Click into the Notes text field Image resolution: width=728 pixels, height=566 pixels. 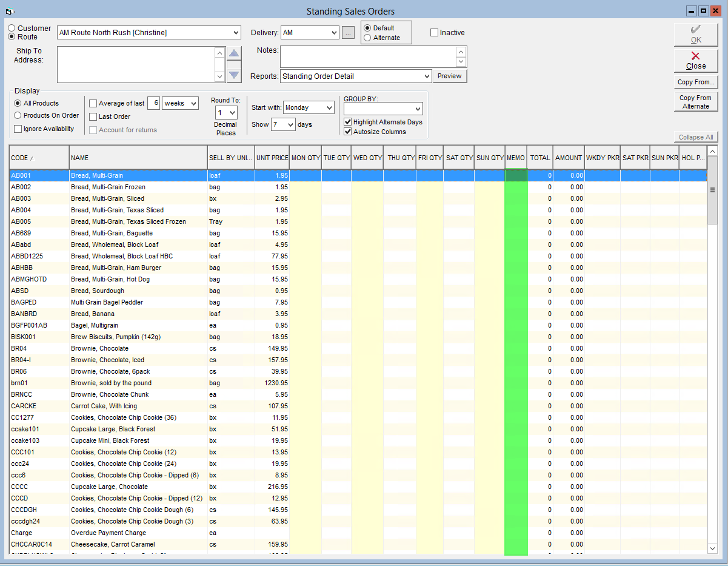tap(368, 56)
